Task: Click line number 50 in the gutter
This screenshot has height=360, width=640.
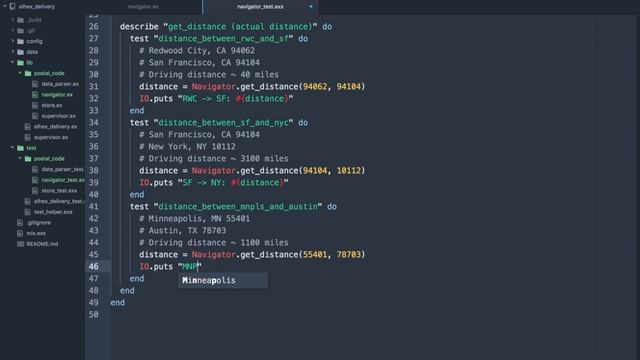Action: pos(93,314)
